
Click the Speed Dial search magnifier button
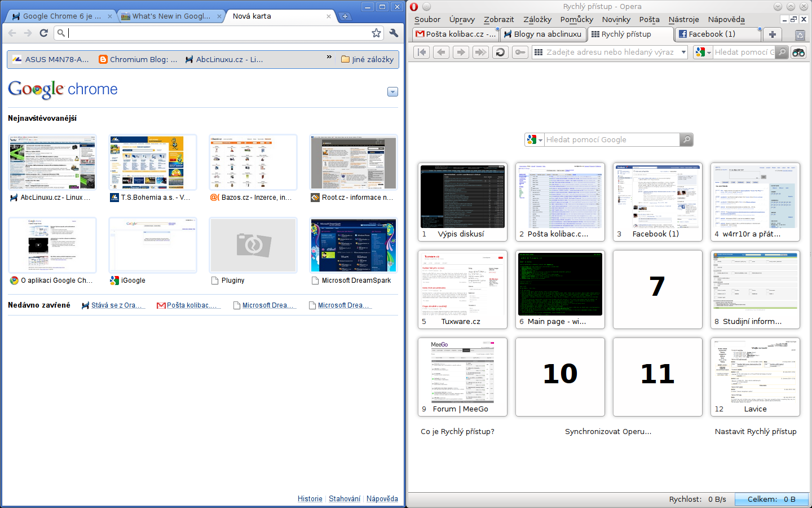[x=686, y=139]
